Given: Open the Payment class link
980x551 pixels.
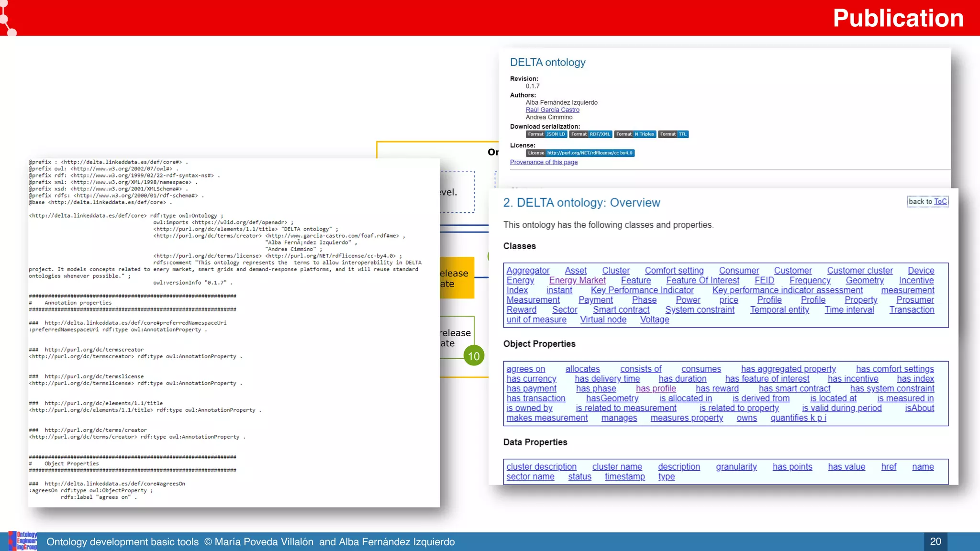Looking at the screenshot, I should (595, 300).
